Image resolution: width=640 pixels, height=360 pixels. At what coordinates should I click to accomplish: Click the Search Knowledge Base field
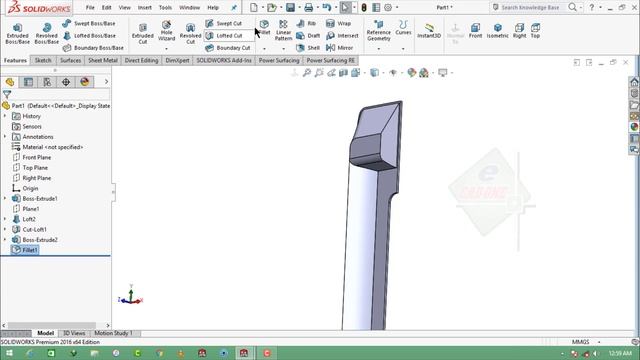pos(530,7)
